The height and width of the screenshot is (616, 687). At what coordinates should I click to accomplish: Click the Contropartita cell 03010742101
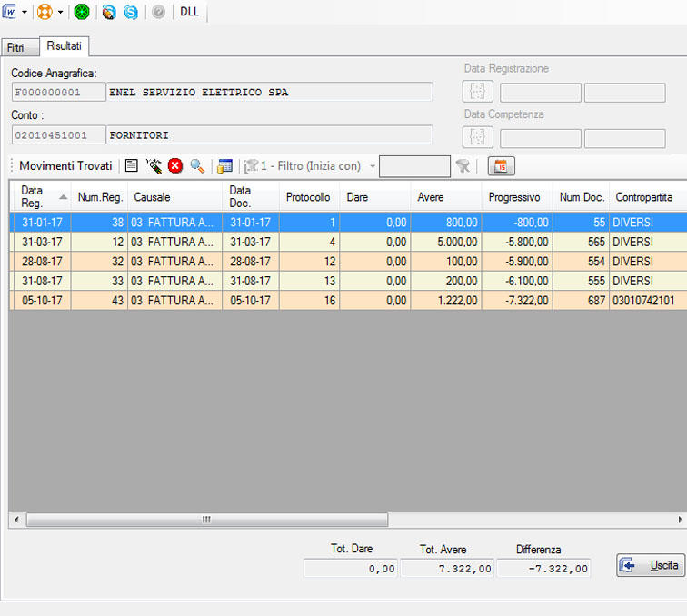pos(648,301)
